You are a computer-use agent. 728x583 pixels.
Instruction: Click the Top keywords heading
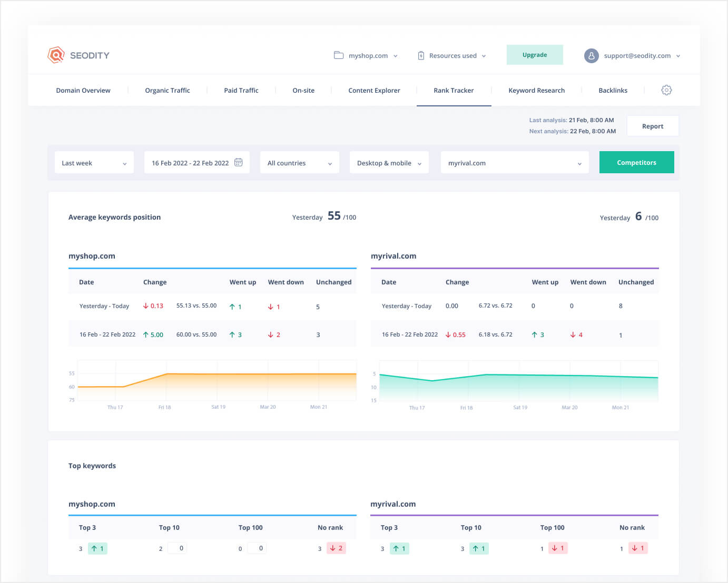[x=92, y=466]
